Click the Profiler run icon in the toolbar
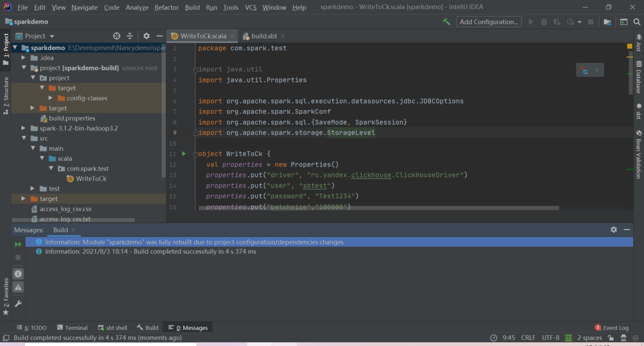 tap(570, 22)
